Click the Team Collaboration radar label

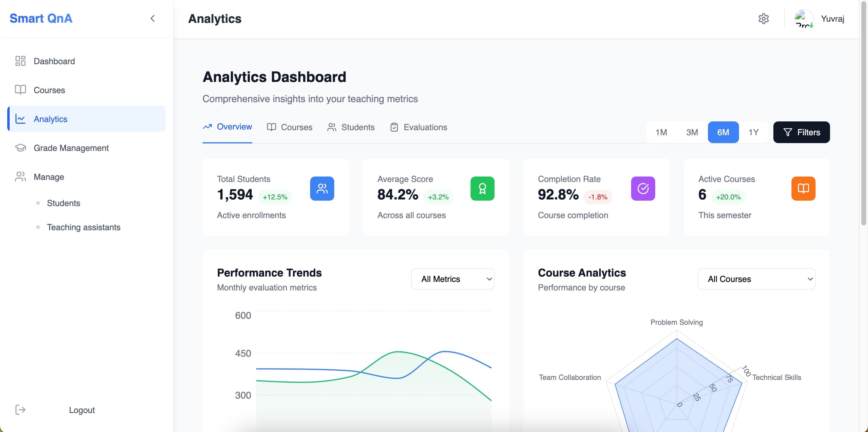pyautogui.click(x=570, y=377)
